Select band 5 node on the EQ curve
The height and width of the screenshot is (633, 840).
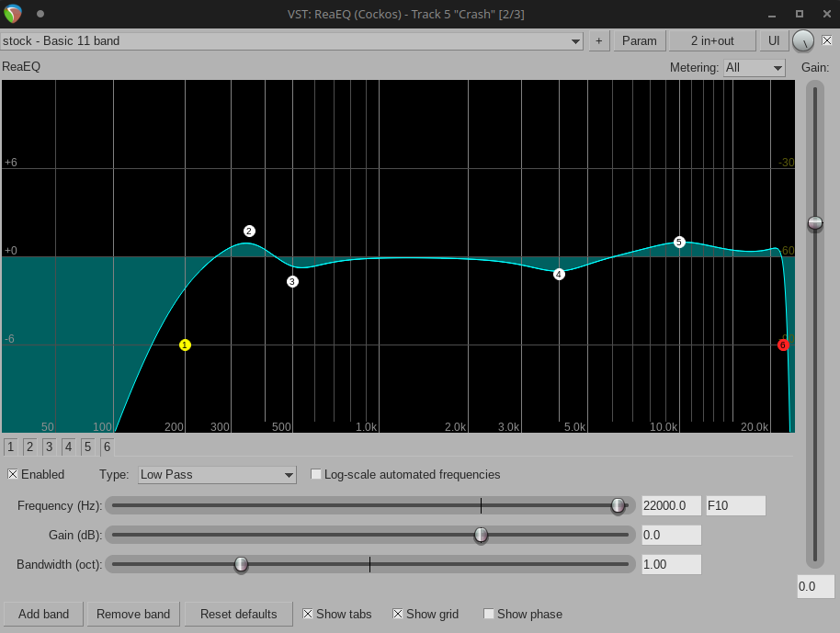(x=679, y=243)
